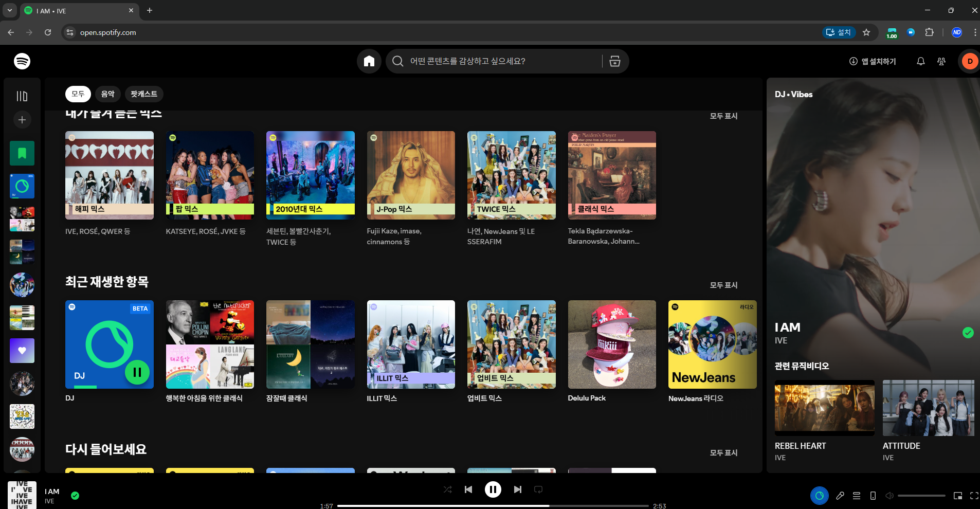Skip to next track
The height and width of the screenshot is (509, 980).
click(518, 489)
